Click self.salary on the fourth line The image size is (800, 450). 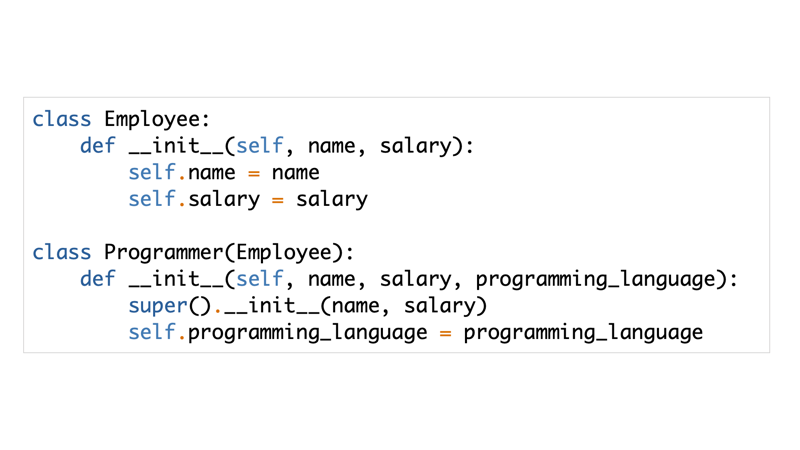click(x=194, y=200)
